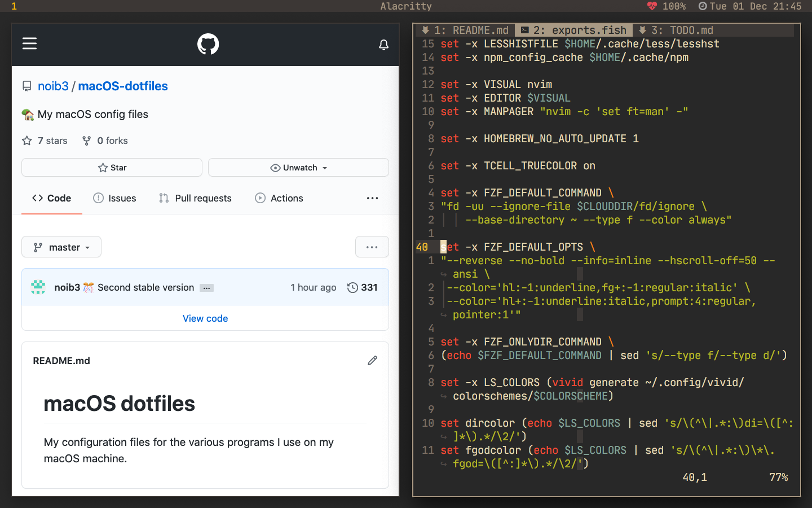This screenshot has height=508, width=812.
Task: Open the Unwatch dropdown
Action: pos(298,168)
